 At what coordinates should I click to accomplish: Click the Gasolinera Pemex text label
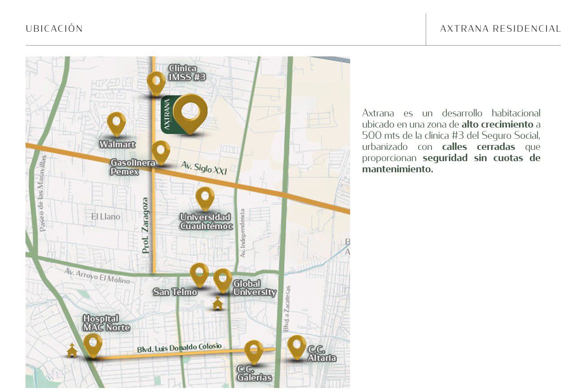pos(133,167)
